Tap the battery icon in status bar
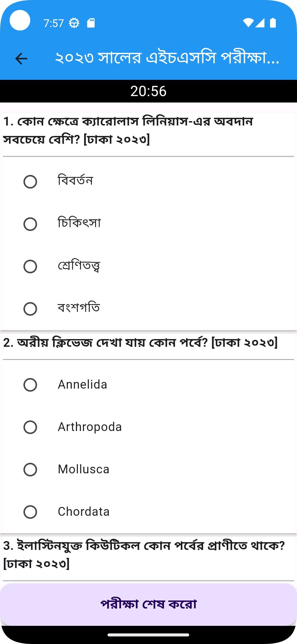 coord(273,23)
